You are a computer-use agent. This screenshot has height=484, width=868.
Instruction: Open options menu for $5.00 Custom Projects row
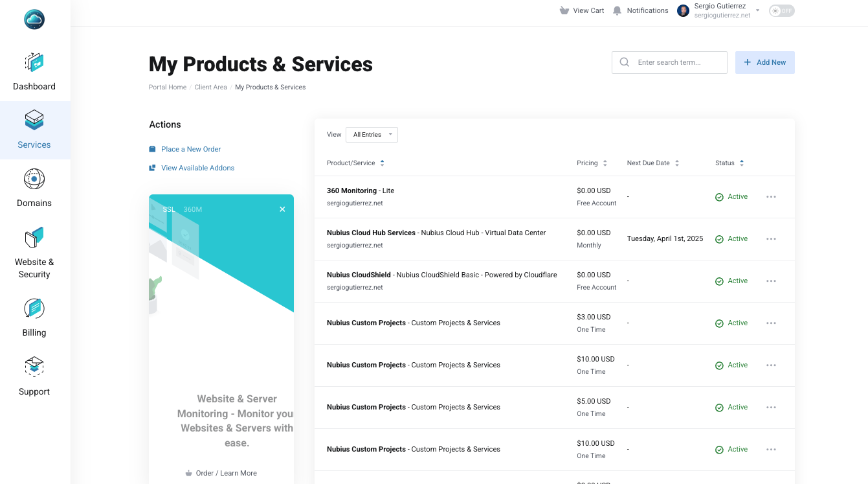click(771, 408)
